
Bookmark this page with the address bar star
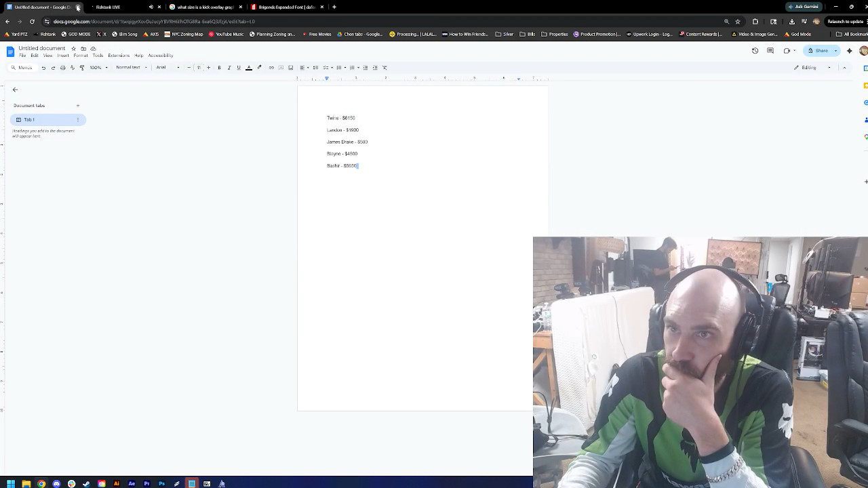(x=738, y=22)
